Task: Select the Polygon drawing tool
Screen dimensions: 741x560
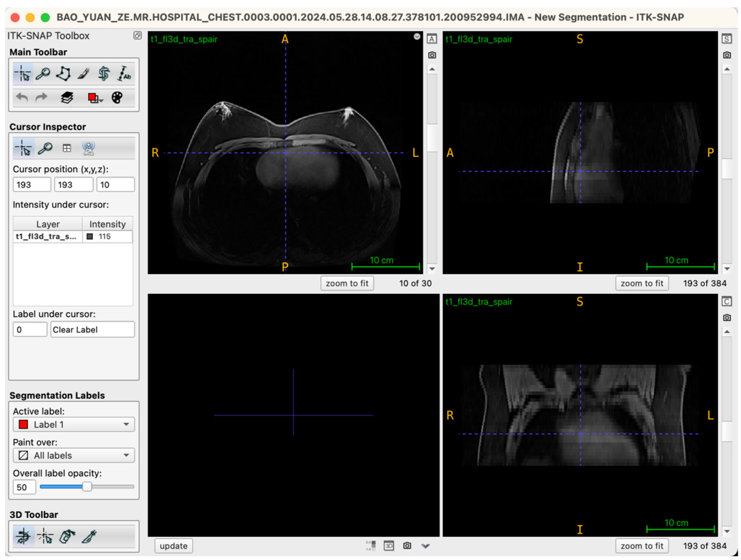Action: [x=63, y=73]
